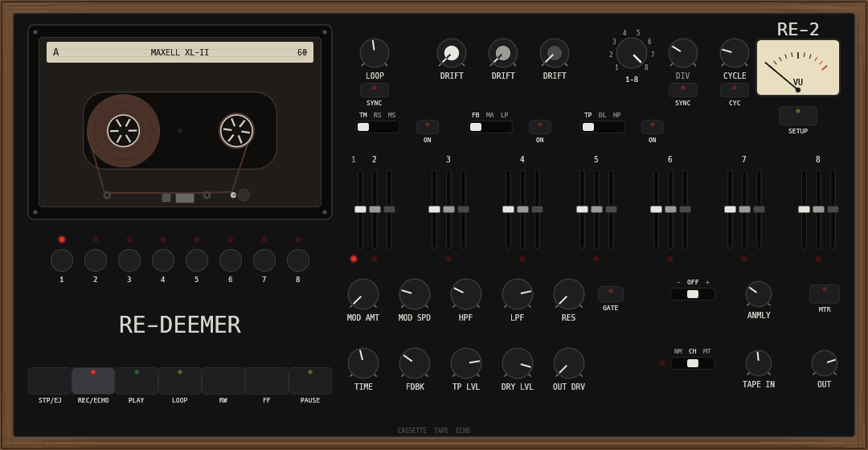The image size is (868, 450).
Task: Toggle ON button beside TP DL HP switch
Action: 652,127
